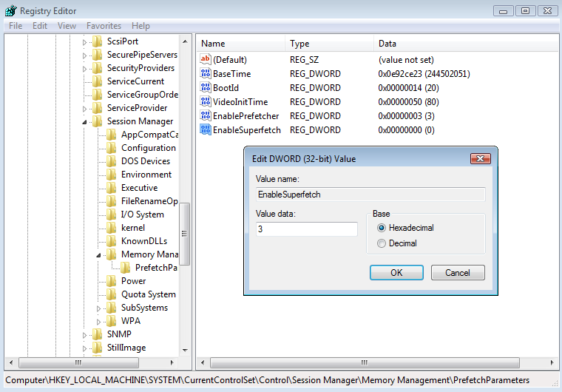Click the Quota System folder icon
Screen dimensions: 562x392
(112, 294)
